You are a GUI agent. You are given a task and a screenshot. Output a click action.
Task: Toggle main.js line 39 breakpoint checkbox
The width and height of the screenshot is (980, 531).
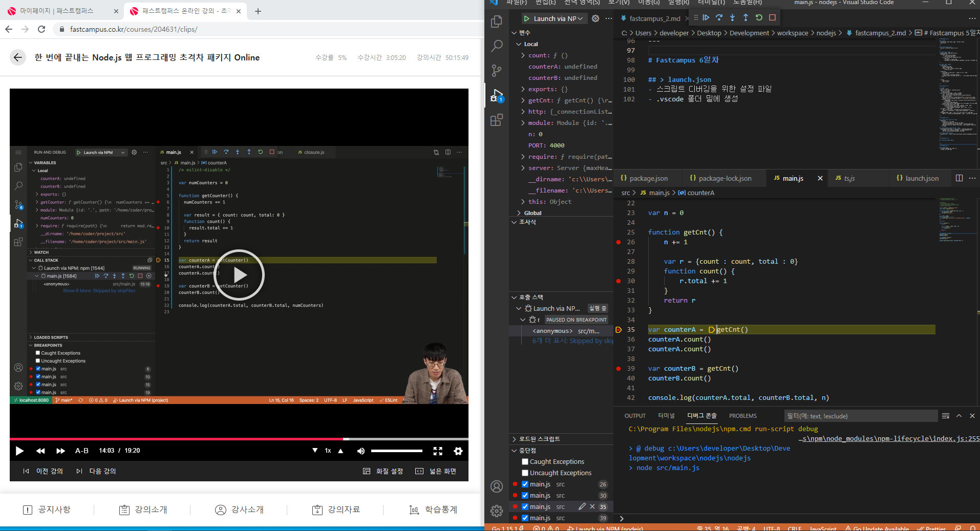(525, 518)
